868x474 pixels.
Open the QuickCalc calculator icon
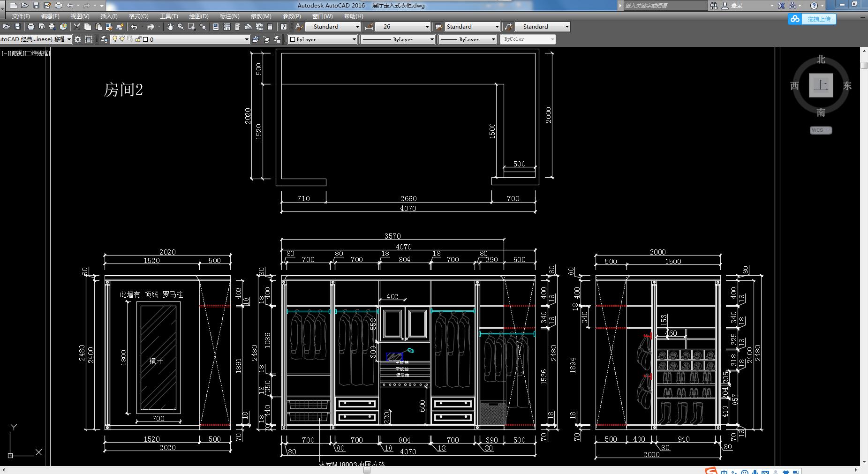[x=270, y=27]
